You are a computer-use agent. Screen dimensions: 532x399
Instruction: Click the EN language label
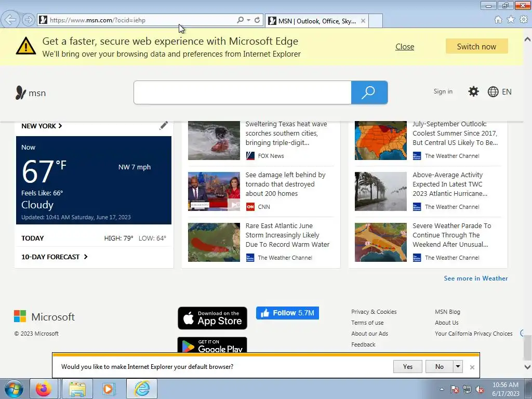(x=507, y=91)
